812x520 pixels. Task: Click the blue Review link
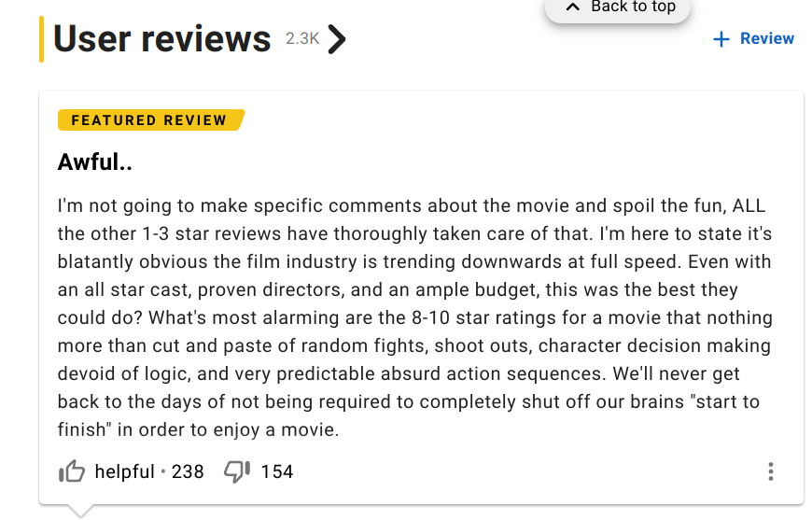click(766, 38)
